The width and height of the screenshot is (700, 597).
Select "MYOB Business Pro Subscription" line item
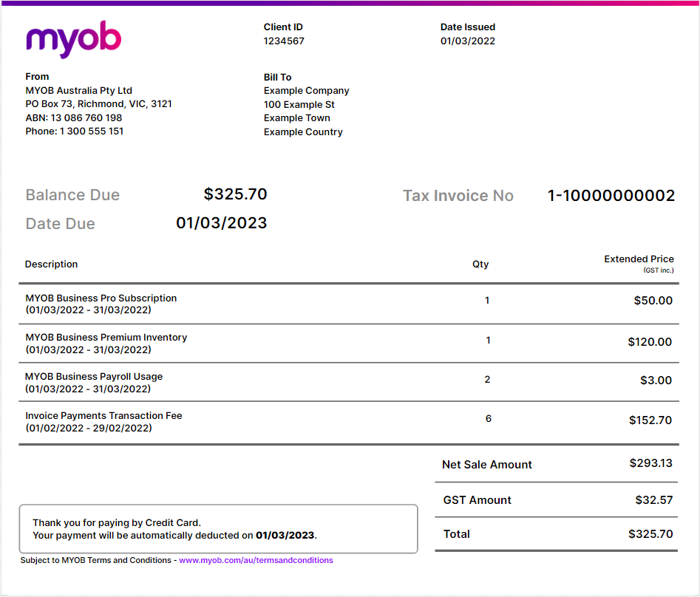(101, 298)
